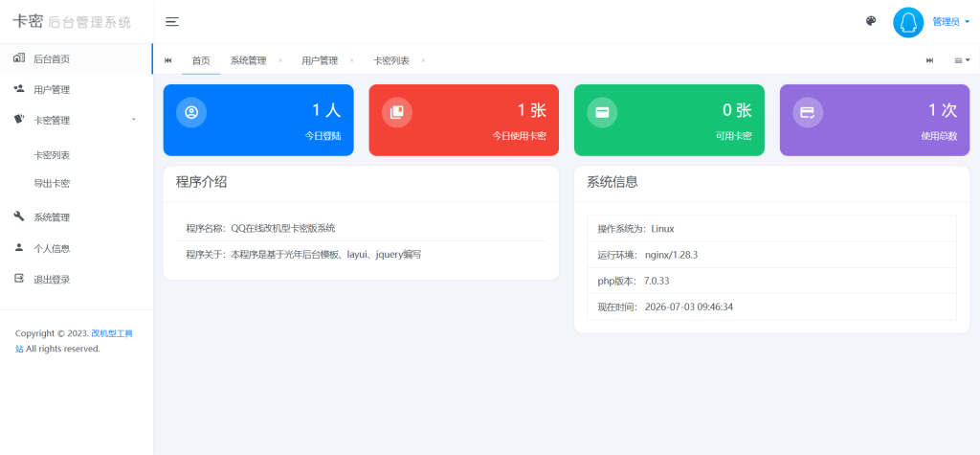The height and width of the screenshot is (455, 980).
Task: Click the user circle icon on the 今日登陆 card
Action: click(x=191, y=112)
